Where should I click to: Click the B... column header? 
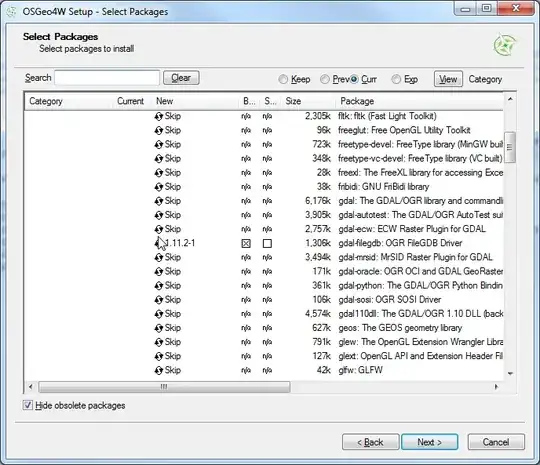[249, 101]
